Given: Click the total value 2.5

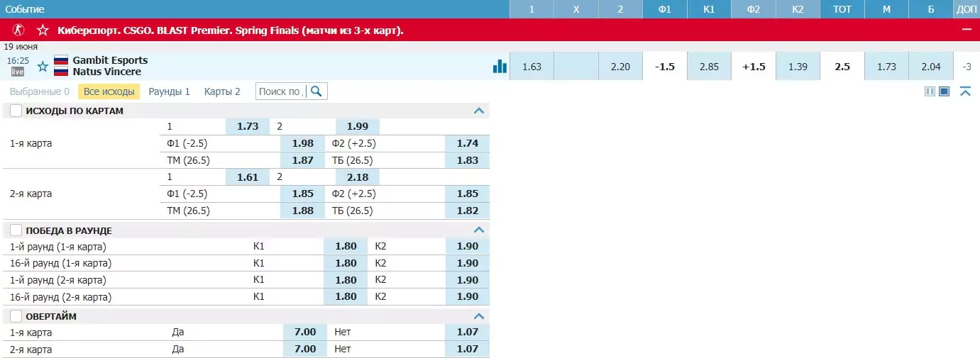Looking at the screenshot, I should (842, 67).
